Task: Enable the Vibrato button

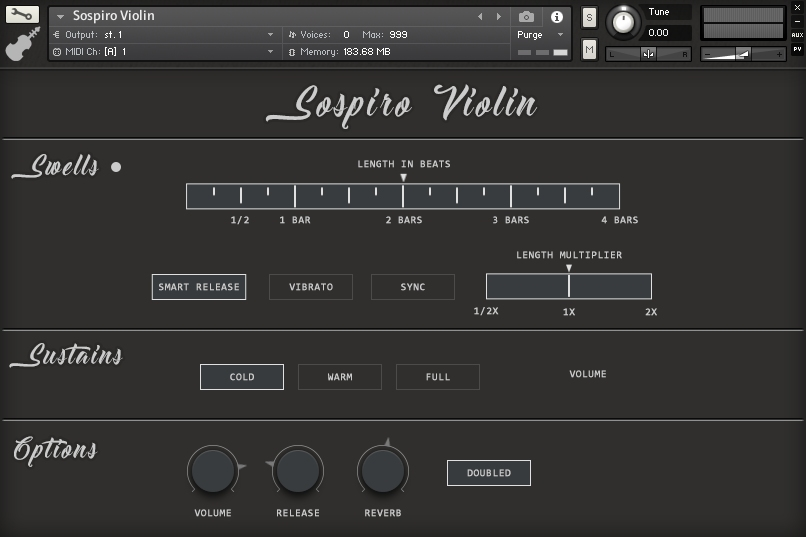Action: tap(311, 287)
